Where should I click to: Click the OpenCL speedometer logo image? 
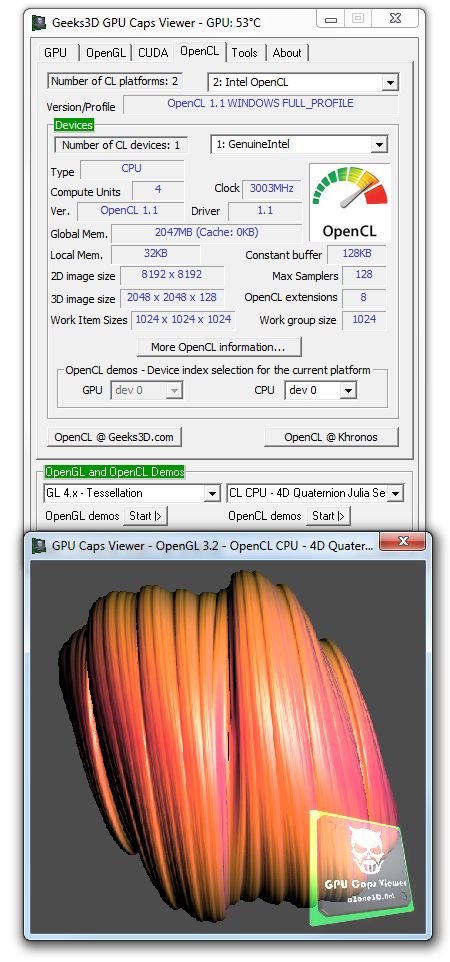coord(349,202)
